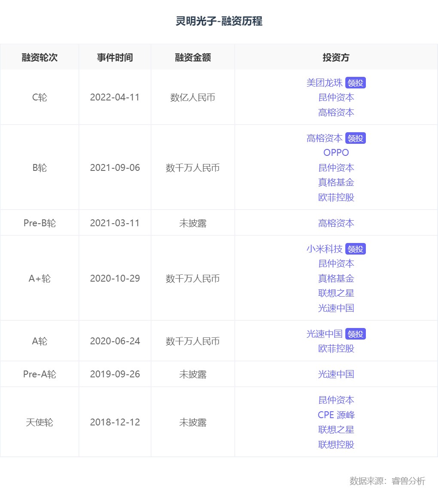438x504 pixels.
Task: Open 小米科技 investor link
Action: [x=324, y=249]
